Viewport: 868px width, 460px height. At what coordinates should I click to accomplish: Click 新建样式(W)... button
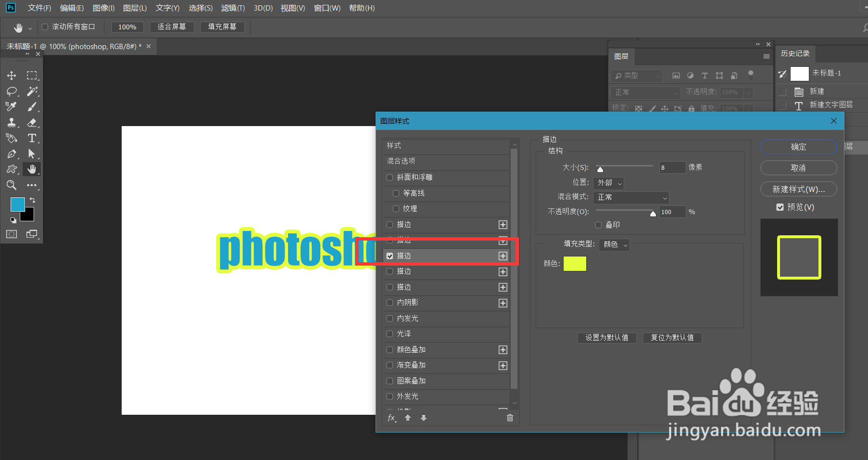pyautogui.click(x=799, y=189)
